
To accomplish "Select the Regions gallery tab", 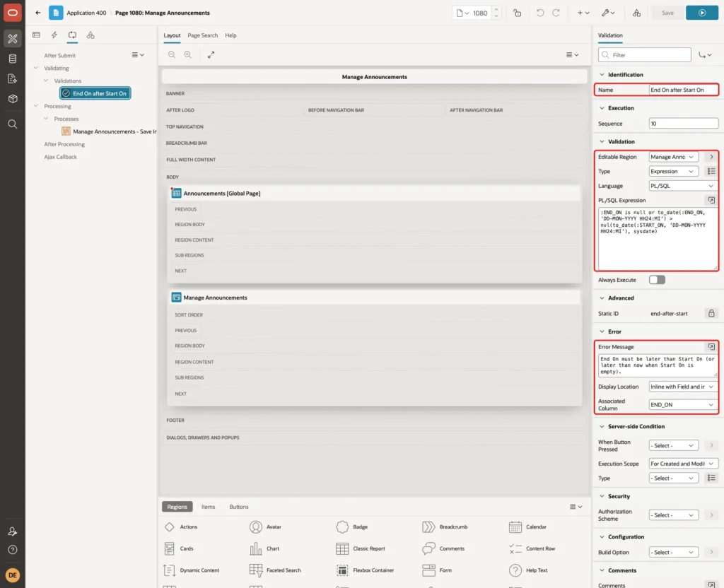I will point(177,507).
